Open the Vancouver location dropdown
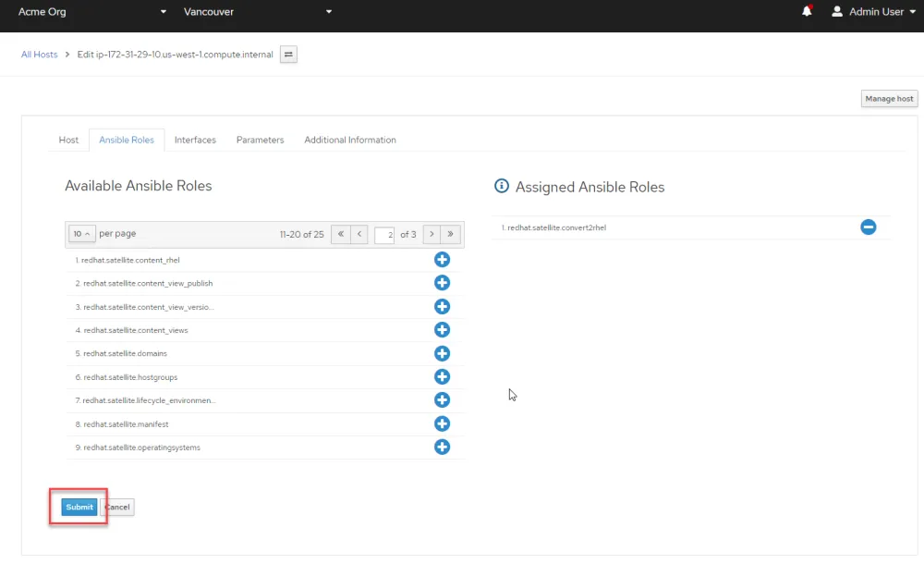The height and width of the screenshot is (564, 924). coord(258,12)
